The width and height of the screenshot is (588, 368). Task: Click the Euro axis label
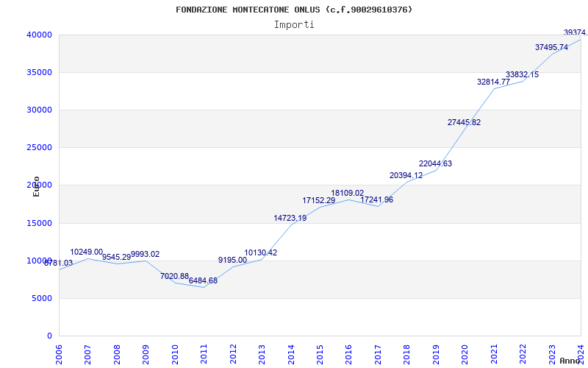36,186
